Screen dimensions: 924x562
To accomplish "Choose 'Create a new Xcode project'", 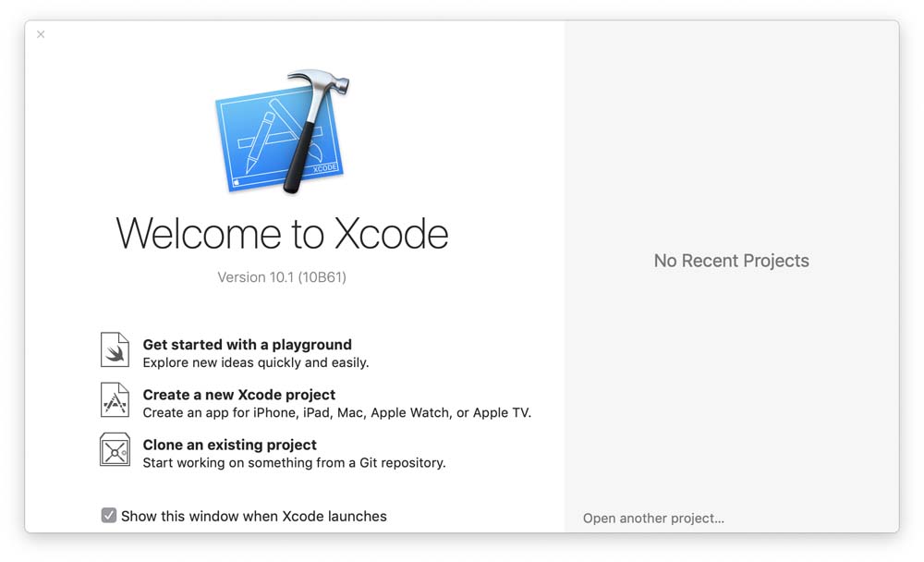I will pos(238,395).
